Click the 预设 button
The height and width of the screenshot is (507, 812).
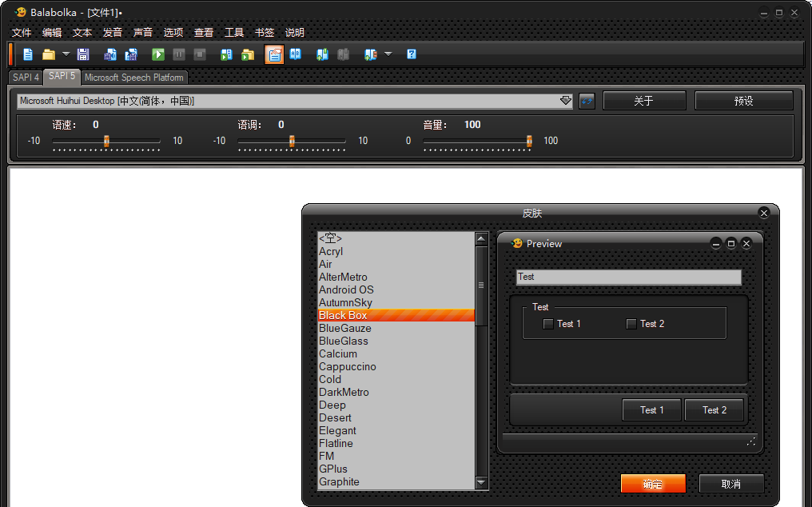tap(743, 101)
